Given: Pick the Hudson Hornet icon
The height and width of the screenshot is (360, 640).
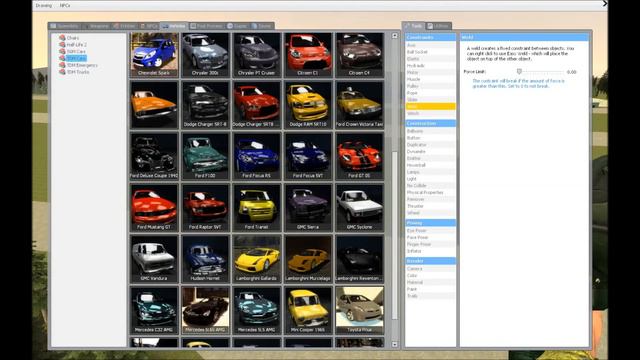Looking at the screenshot, I should tap(206, 259).
